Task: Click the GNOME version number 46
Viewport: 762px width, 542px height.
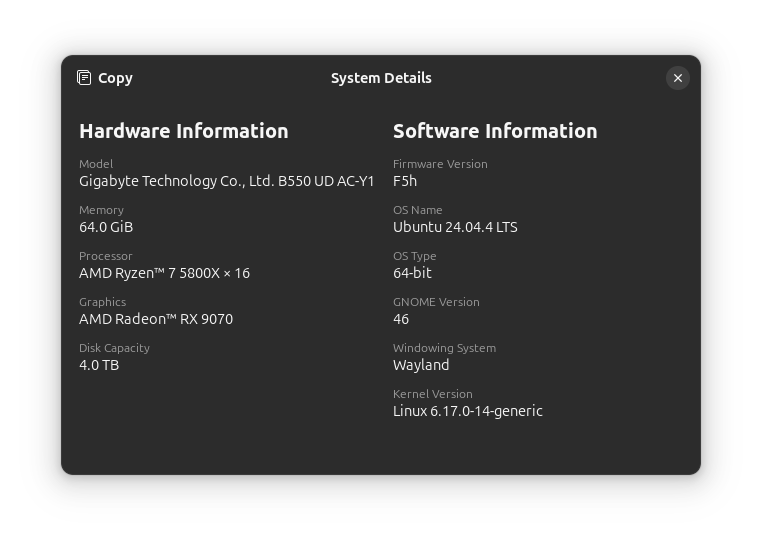Action: [401, 319]
